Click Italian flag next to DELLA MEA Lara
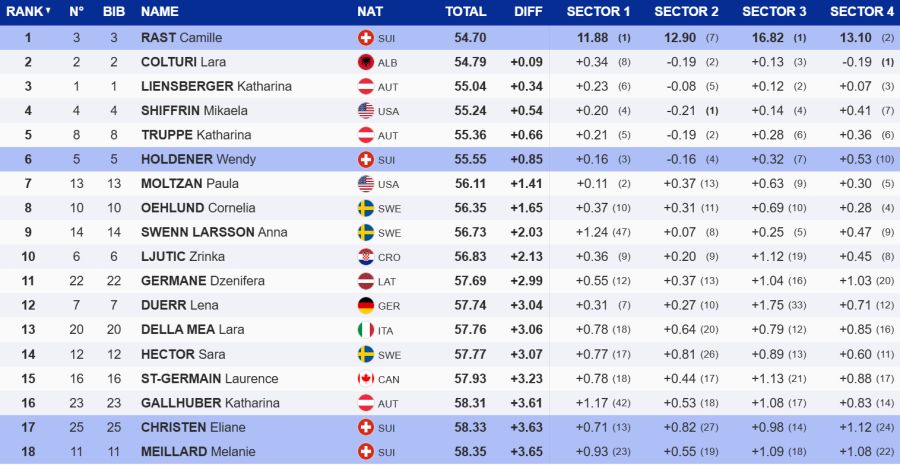900x465 pixels. click(365, 330)
